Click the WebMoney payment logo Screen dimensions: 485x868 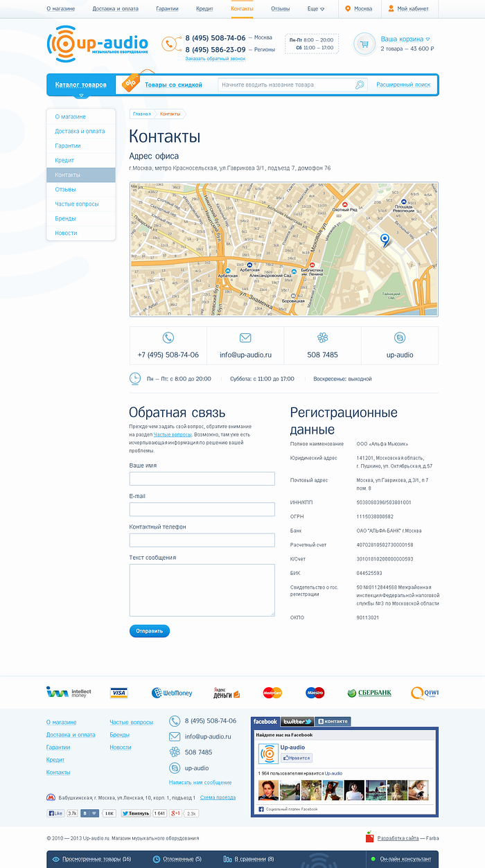tap(172, 693)
